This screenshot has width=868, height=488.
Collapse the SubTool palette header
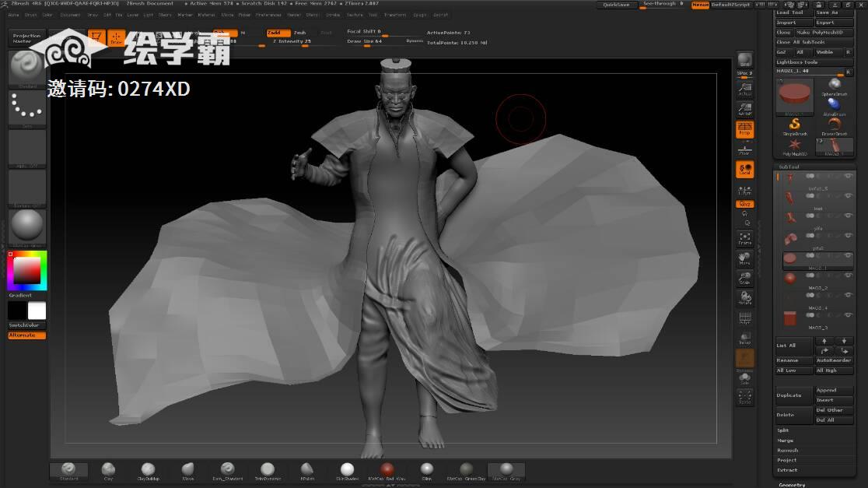789,167
